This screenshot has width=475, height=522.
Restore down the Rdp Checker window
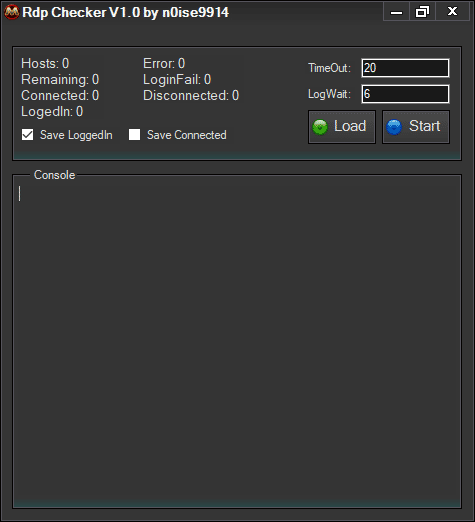pyautogui.click(x=422, y=12)
